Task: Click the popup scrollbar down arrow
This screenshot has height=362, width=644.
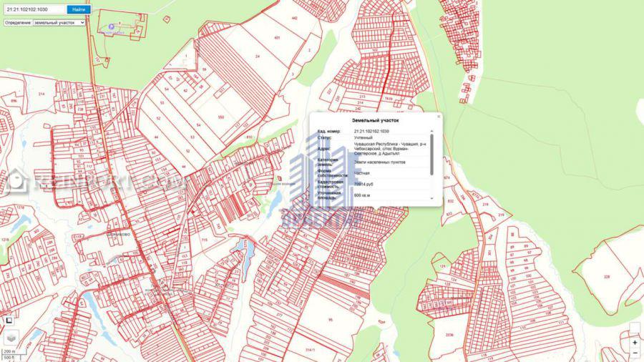Action: (x=431, y=197)
